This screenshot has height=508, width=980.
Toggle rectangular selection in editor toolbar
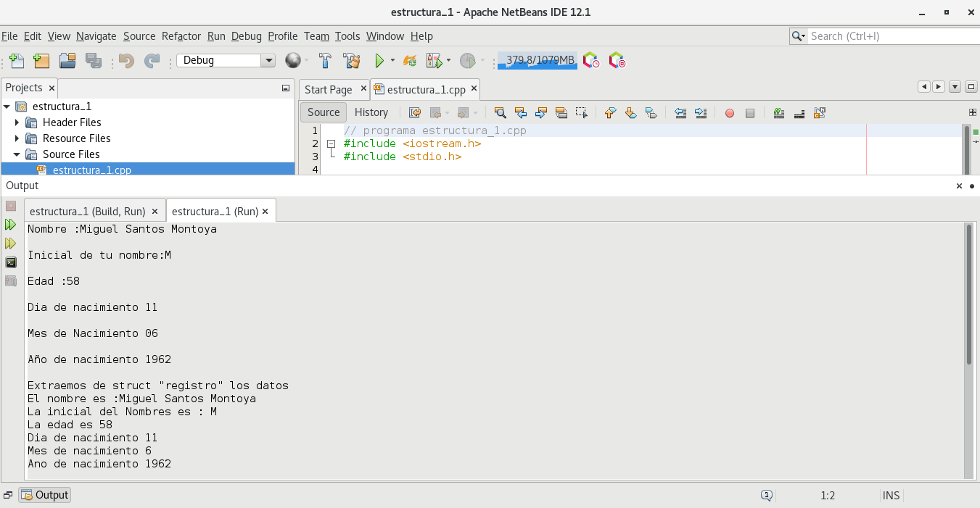pos(581,113)
